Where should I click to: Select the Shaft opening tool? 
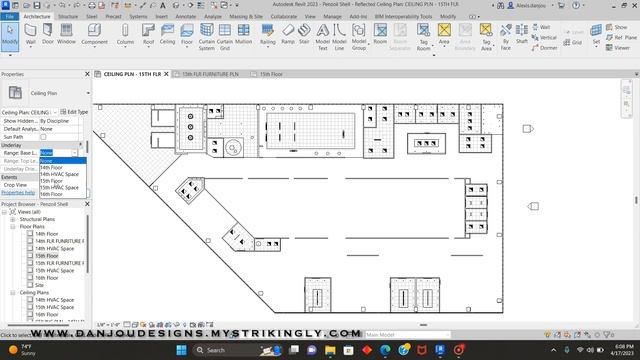pos(522,34)
